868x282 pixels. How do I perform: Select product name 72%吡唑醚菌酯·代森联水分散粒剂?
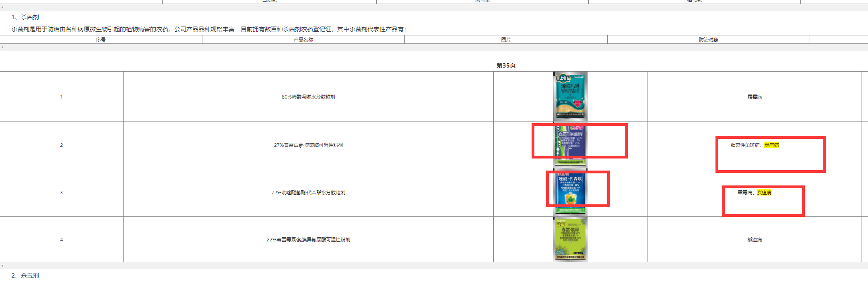(308, 192)
